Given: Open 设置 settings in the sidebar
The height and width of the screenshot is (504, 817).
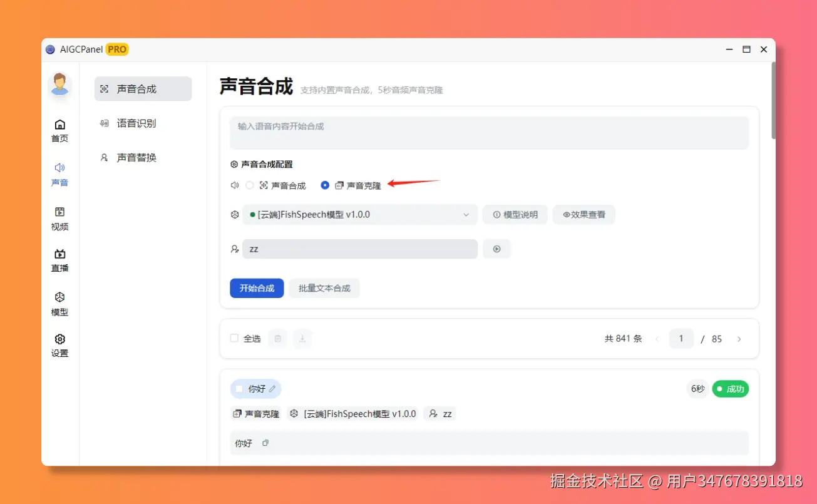Looking at the screenshot, I should (x=60, y=345).
